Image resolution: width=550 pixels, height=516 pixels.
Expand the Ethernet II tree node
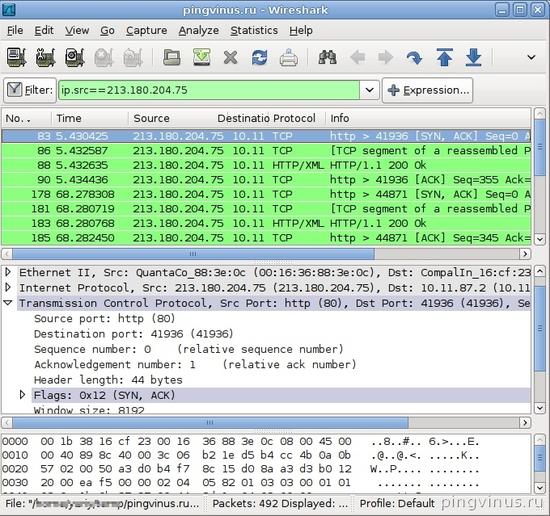pos(8,272)
